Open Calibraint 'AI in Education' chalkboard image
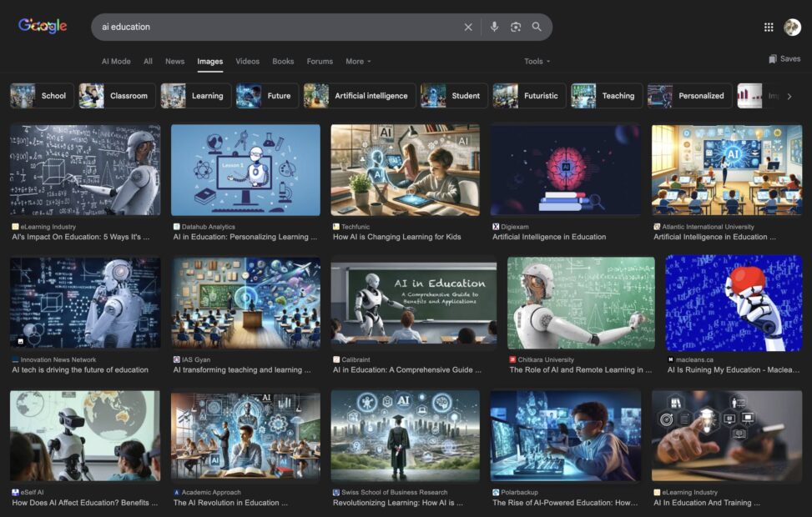The height and width of the screenshot is (517, 812). click(414, 303)
